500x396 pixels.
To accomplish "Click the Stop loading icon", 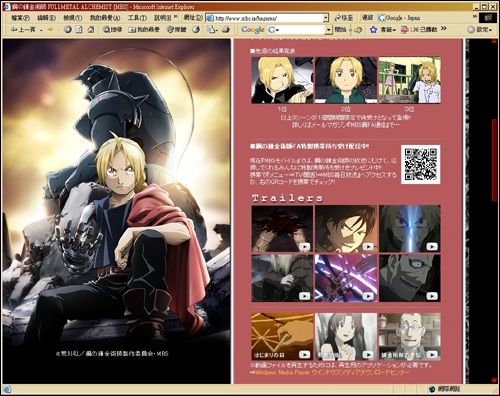I will 68,30.
